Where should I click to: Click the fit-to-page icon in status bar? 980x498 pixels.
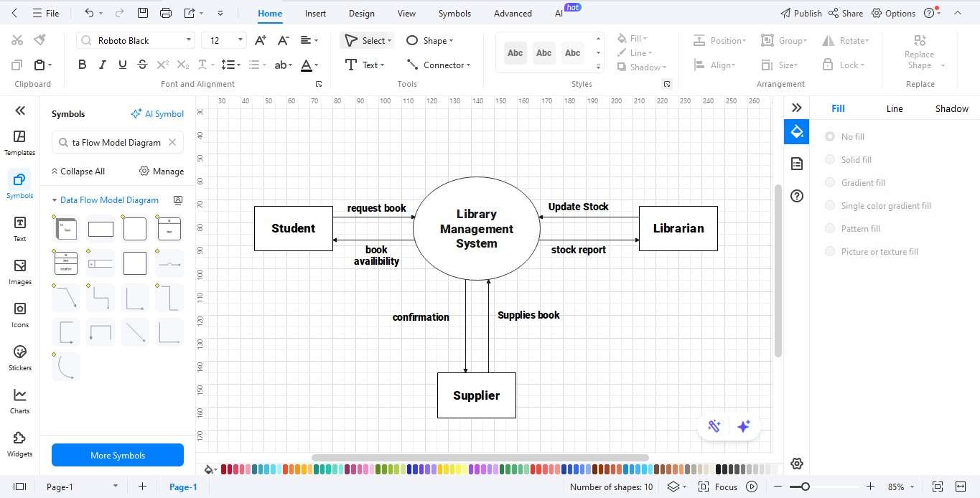pyautogui.click(x=937, y=487)
